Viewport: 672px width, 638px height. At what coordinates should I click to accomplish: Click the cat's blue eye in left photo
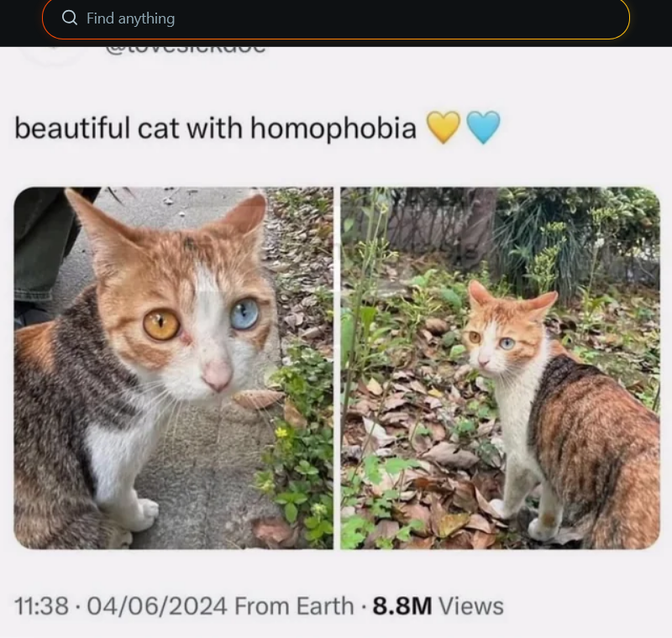point(244,315)
